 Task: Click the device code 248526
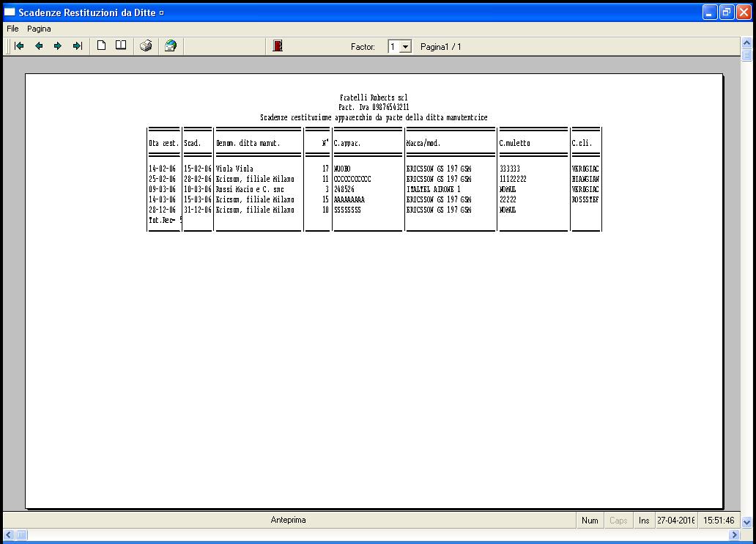pyautogui.click(x=344, y=189)
